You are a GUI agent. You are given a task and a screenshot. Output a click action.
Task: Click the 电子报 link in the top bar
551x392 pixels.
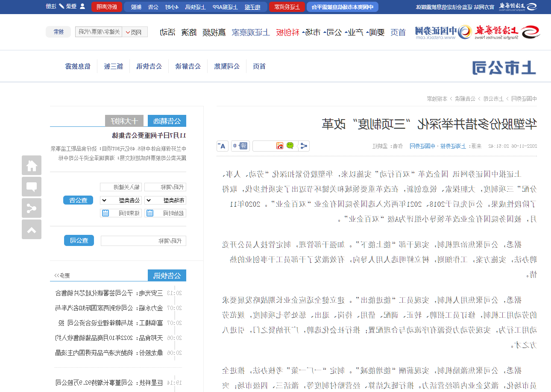252,7
